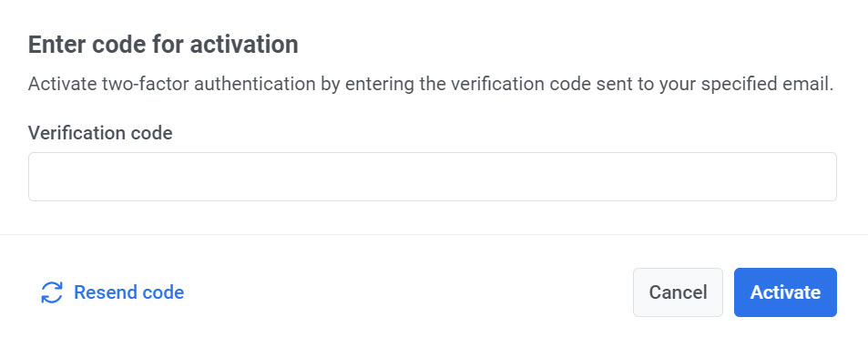Request a new code via refresh icon
The width and height of the screenshot is (868, 348).
pyautogui.click(x=52, y=292)
